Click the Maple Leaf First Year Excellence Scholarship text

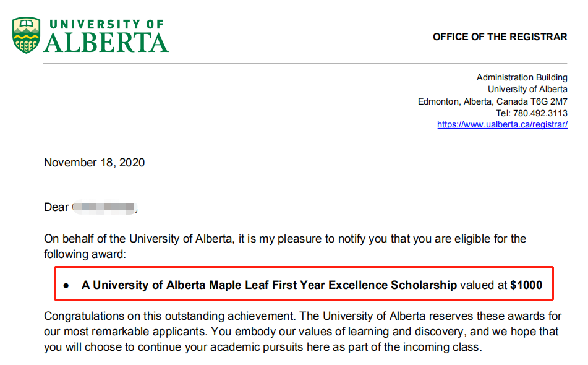click(269, 285)
